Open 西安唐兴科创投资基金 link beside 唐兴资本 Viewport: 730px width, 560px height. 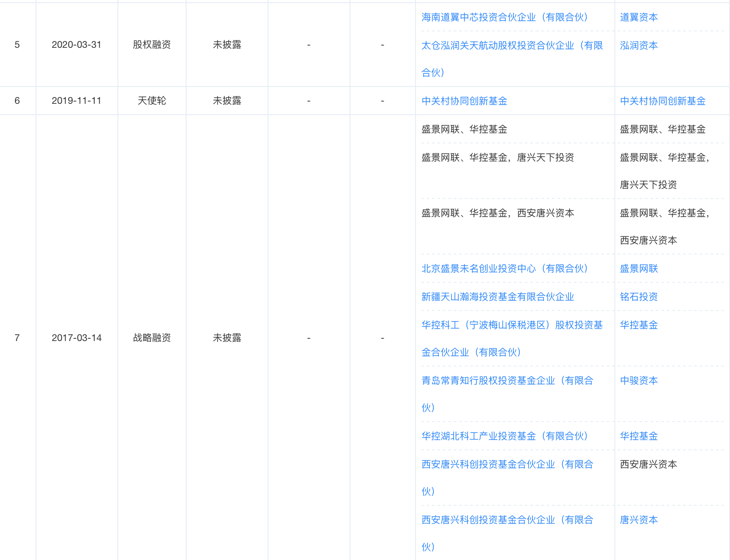[x=507, y=520]
